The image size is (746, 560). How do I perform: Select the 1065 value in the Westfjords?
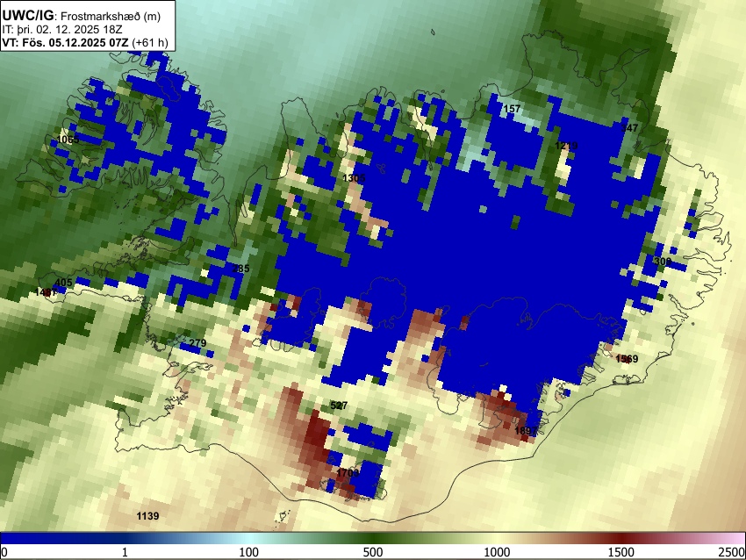pos(68,140)
